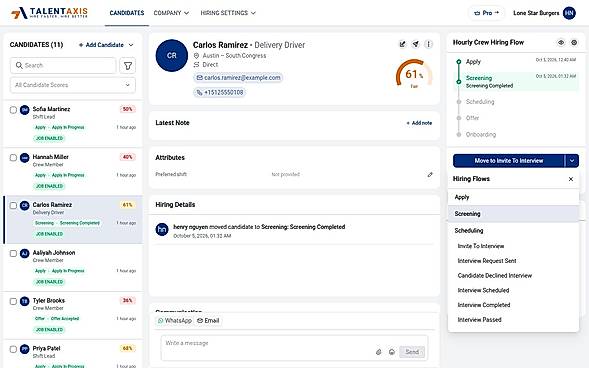Viewport: 589px width, 368px height.
Task: Click the Send message button
Action: pos(412,352)
